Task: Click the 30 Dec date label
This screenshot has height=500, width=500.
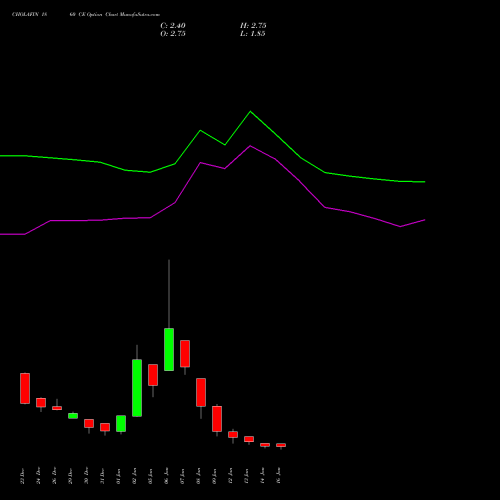Action: [86, 475]
